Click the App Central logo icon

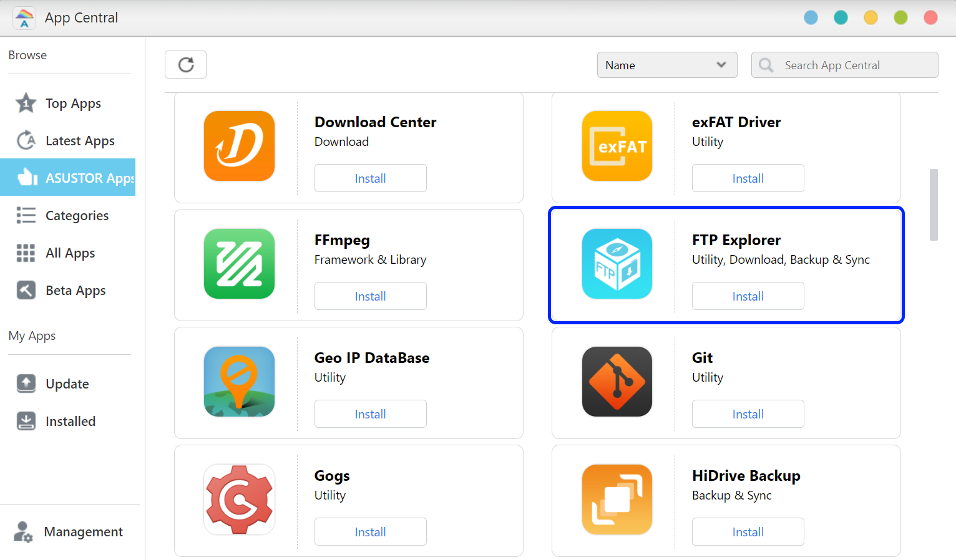24,17
